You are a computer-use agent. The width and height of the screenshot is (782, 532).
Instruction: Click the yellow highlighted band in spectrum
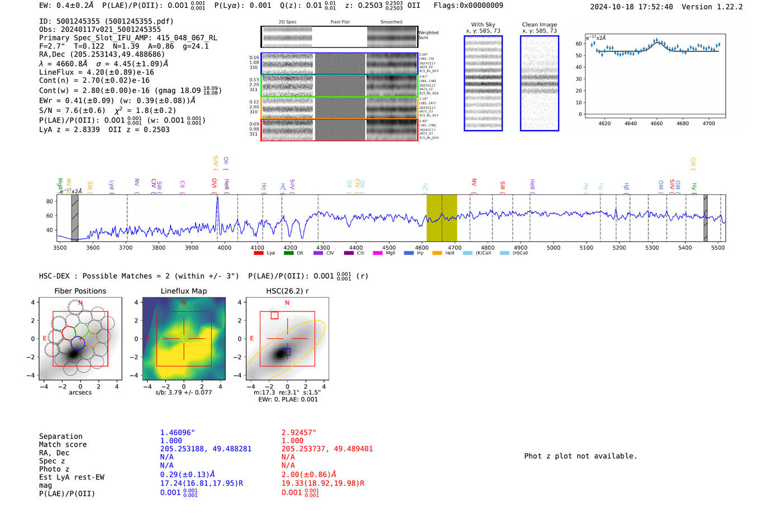442,218
